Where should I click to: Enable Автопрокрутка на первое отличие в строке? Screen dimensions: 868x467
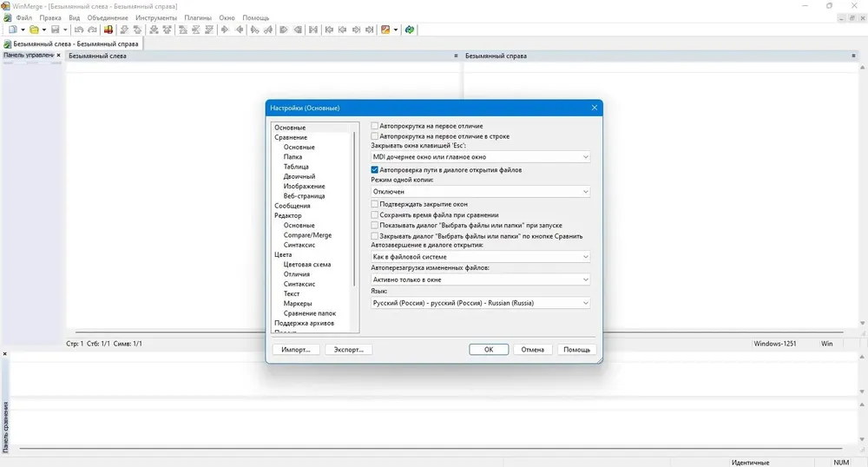tap(375, 136)
